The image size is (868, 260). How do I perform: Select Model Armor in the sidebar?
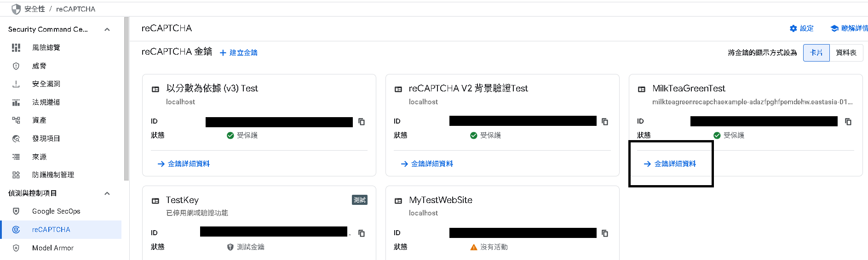point(53,248)
